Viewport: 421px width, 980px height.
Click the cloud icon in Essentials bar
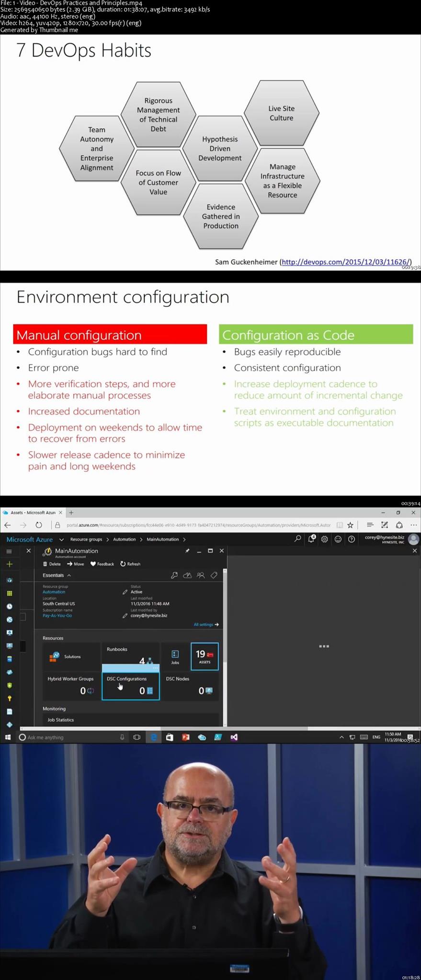[x=187, y=575]
